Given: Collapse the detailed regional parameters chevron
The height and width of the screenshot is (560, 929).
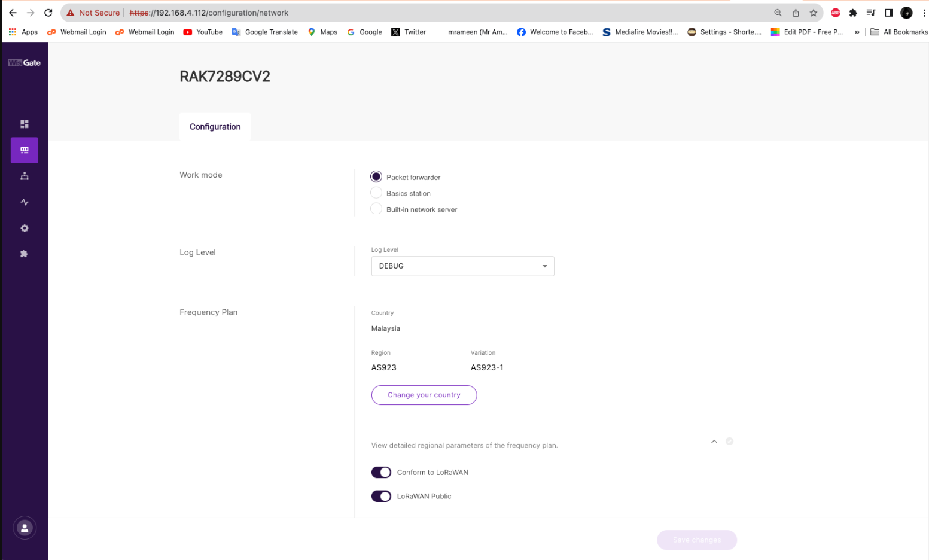Looking at the screenshot, I should point(714,442).
